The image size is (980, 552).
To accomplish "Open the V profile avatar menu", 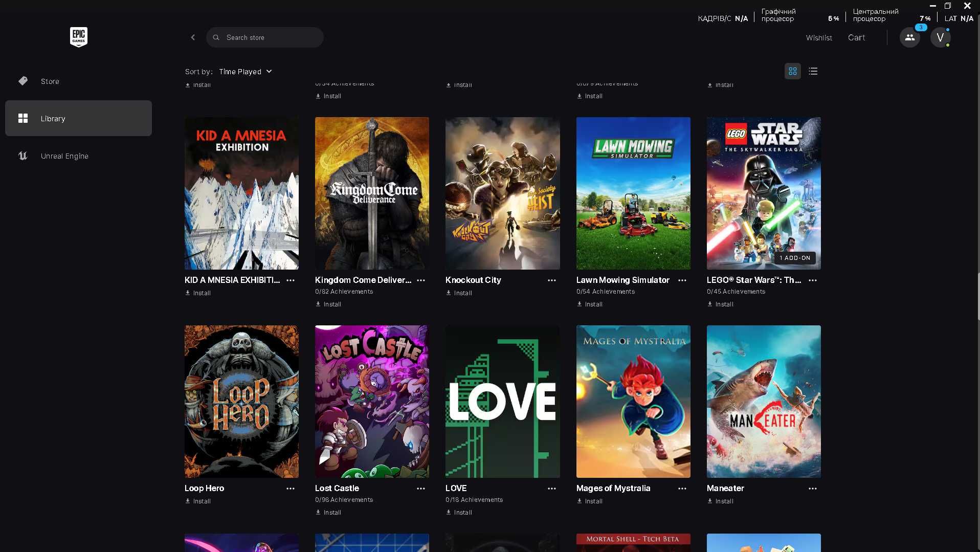I will [x=940, y=37].
